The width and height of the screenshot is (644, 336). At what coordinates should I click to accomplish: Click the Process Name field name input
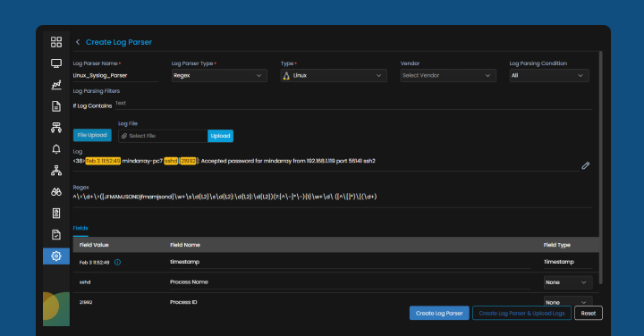click(351, 281)
